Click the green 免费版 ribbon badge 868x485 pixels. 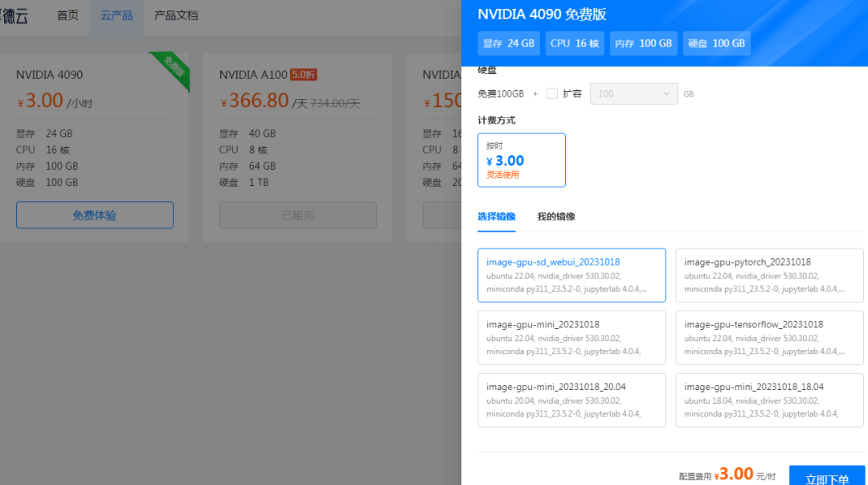click(174, 67)
